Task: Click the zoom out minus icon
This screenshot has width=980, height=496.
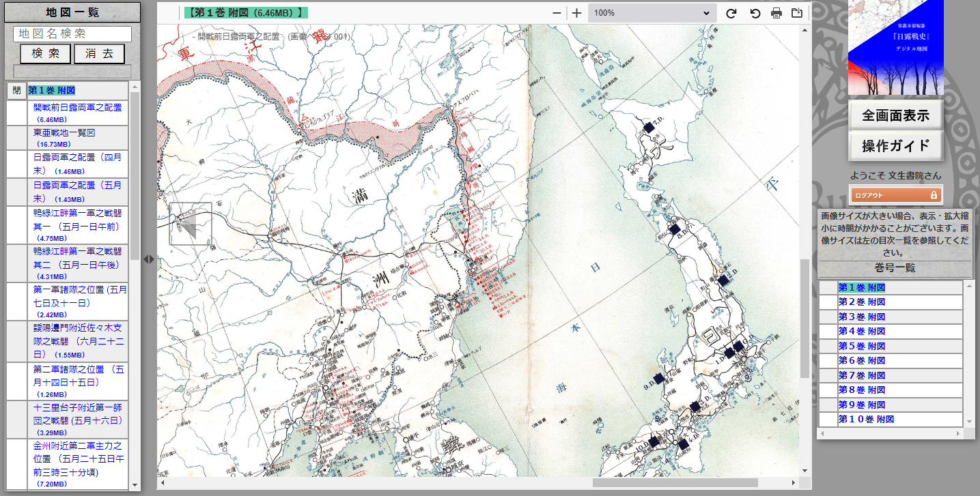Action: coord(557,13)
